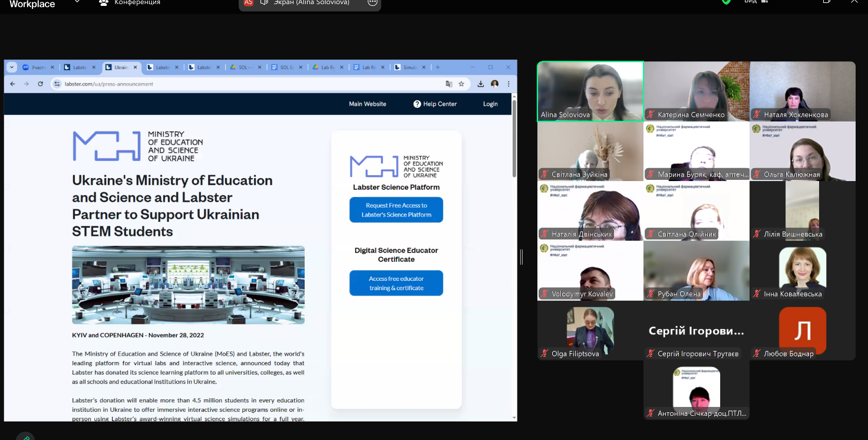Select the Ukraine press announcement tab
The image size is (868, 440).
pos(122,67)
